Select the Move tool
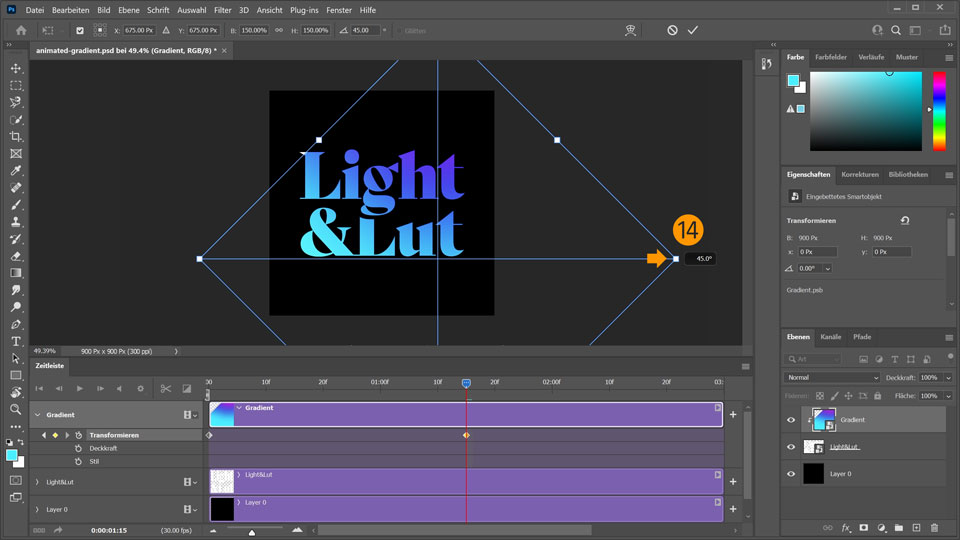 (x=16, y=68)
